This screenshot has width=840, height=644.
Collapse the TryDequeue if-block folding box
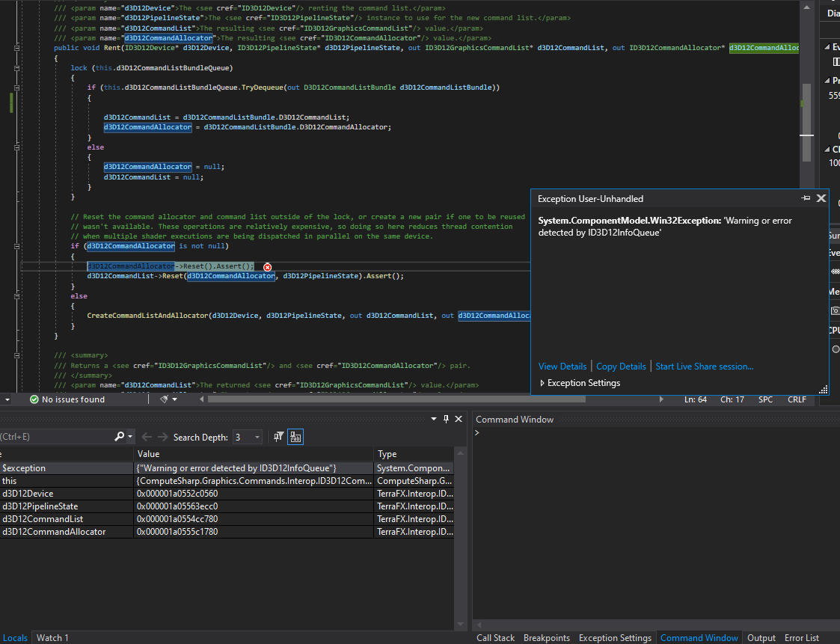(x=16, y=88)
